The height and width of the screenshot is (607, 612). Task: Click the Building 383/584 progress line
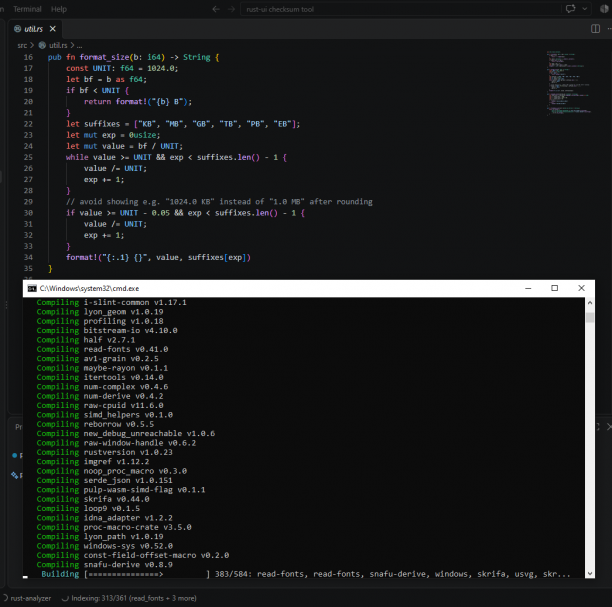pos(306,574)
